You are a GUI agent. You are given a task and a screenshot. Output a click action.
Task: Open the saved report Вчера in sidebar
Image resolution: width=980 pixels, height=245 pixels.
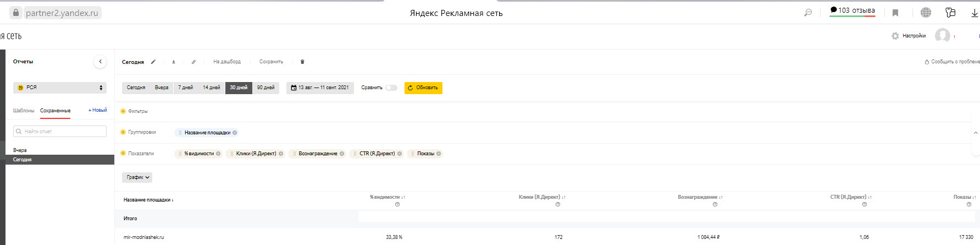point(60,150)
